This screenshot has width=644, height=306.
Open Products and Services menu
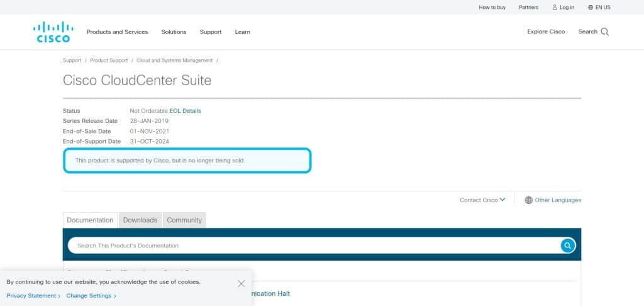117,31
